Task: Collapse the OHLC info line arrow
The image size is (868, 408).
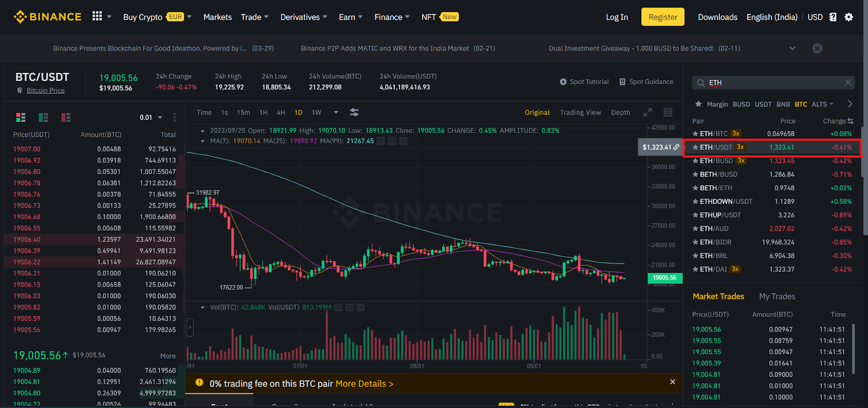Action: coord(203,131)
